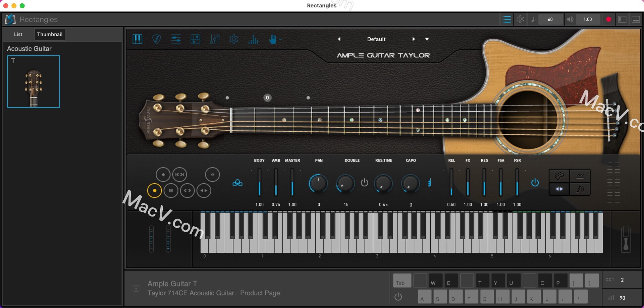Click the guitar headstock mode button
This screenshot has width=644, height=308.
[559, 176]
